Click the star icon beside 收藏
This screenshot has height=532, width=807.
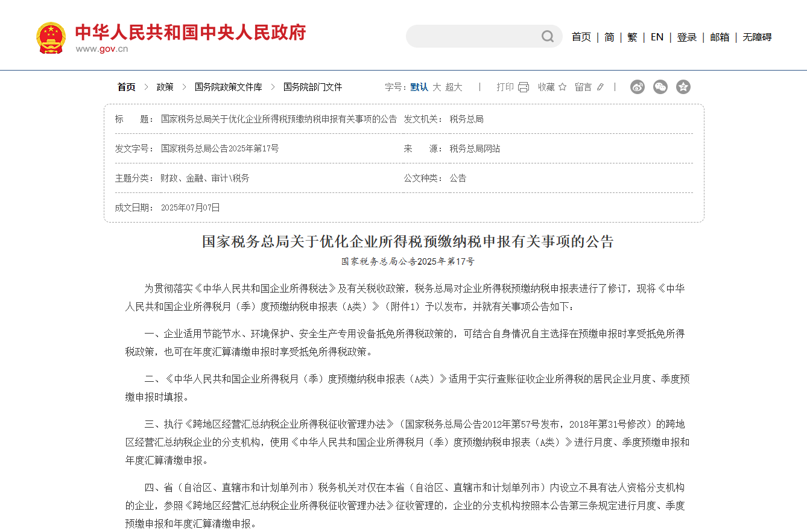point(563,87)
